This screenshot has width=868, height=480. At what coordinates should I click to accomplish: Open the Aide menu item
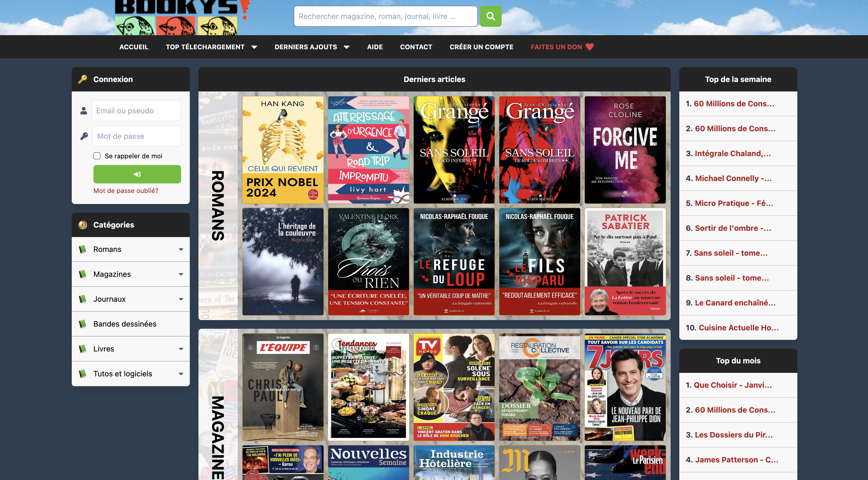375,47
